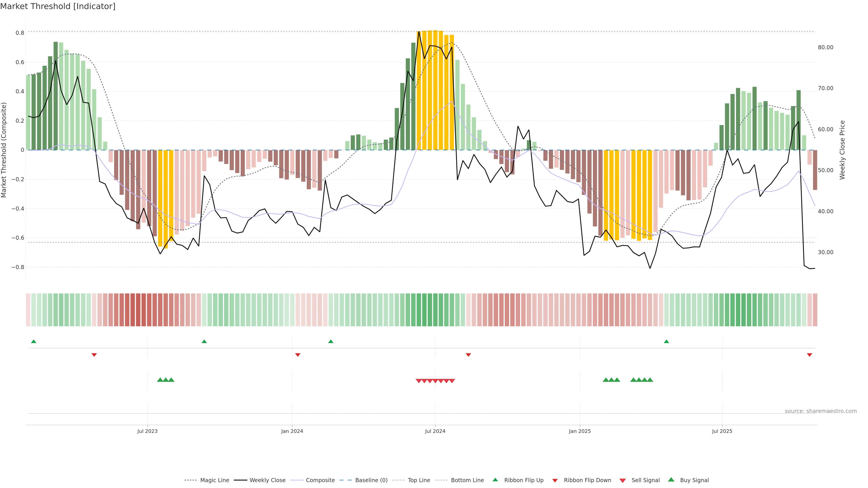The width and height of the screenshot is (868, 488).
Task: Click the Market Threshold [Indicator] chart title
Action: pyautogui.click(x=58, y=6)
